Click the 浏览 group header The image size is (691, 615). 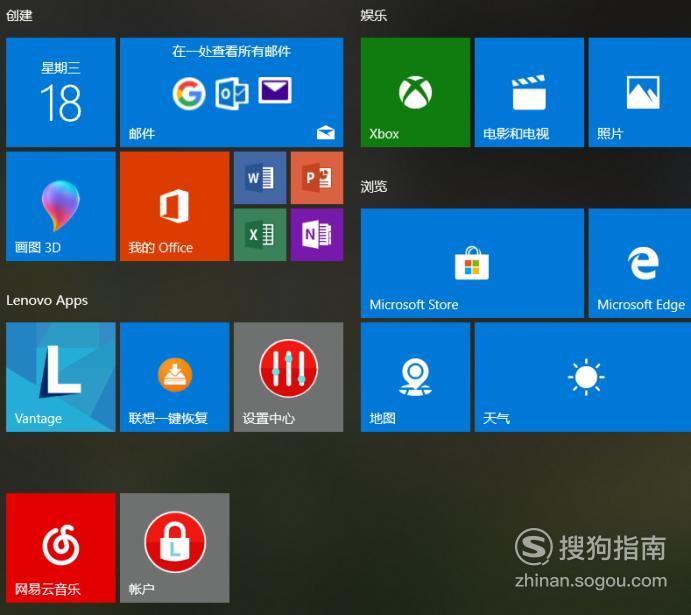(x=374, y=186)
